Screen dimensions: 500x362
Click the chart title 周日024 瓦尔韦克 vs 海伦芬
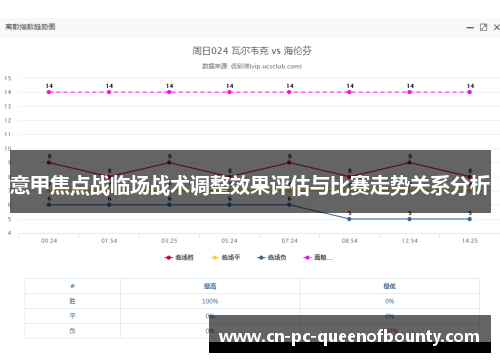(x=252, y=51)
